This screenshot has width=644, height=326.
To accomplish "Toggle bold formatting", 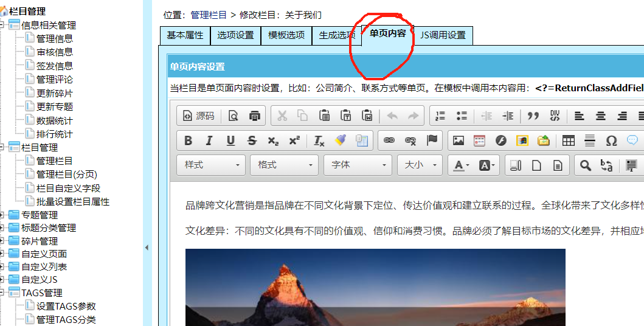I will (x=188, y=140).
